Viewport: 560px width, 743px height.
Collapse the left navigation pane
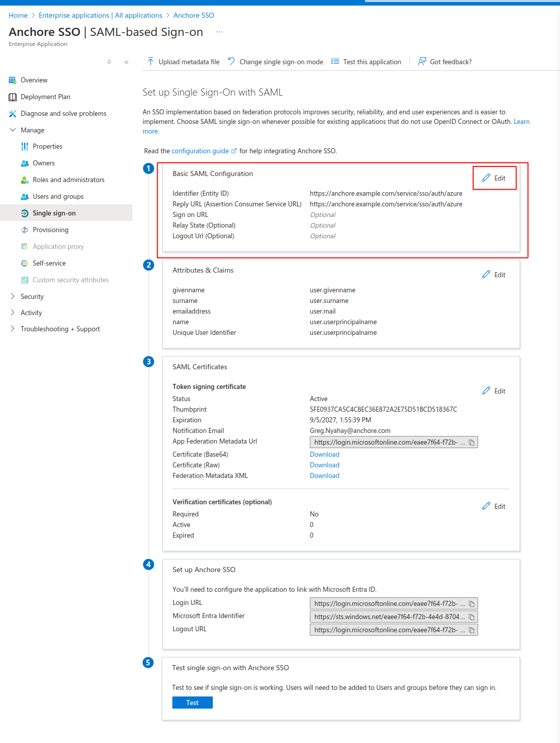tap(127, 61)
